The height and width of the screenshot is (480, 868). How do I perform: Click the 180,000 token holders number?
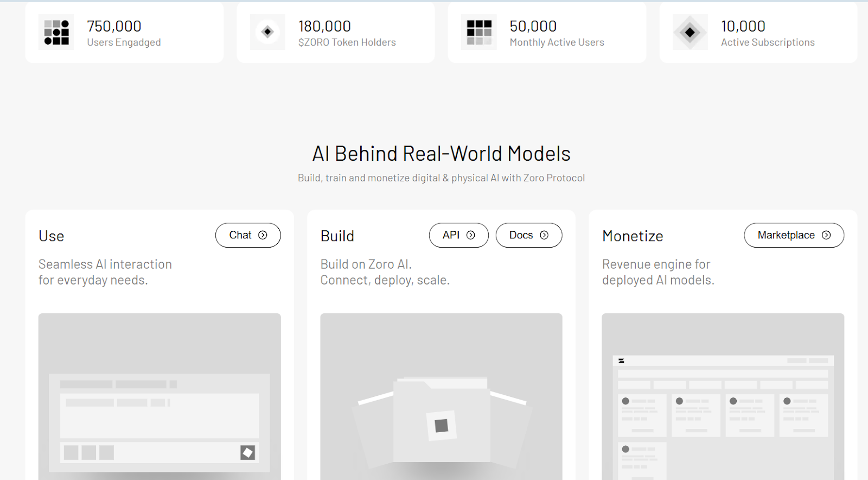coord(324,26)
